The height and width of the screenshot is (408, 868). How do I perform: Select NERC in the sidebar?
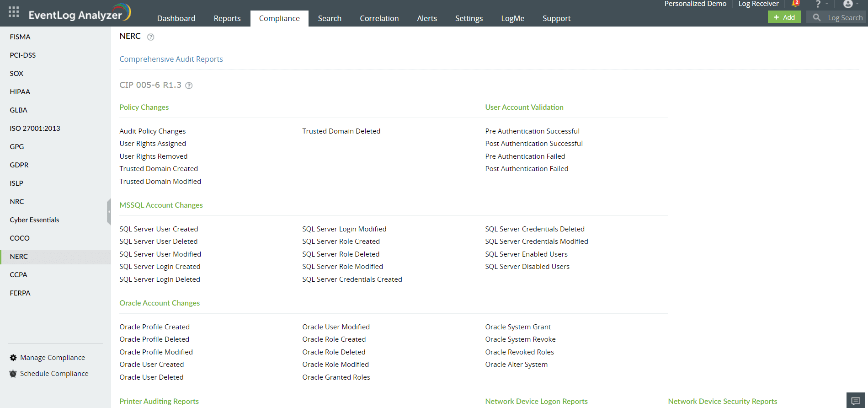click(55, 257)
